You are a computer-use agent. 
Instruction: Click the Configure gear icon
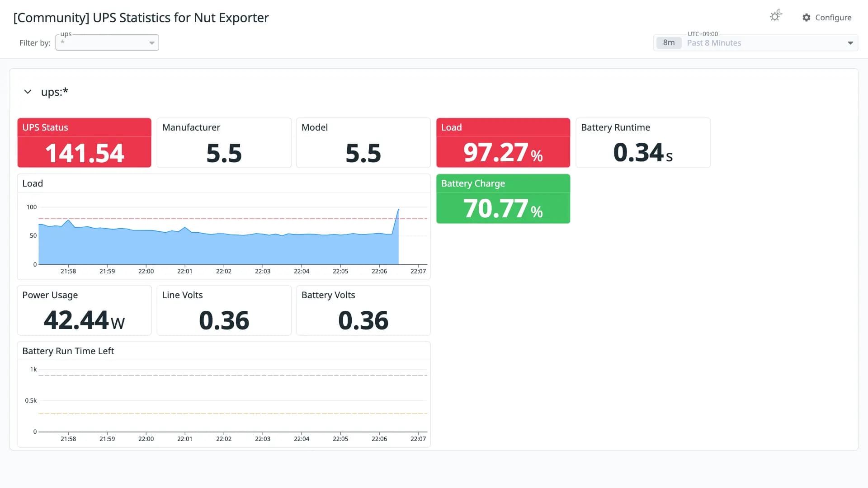(x=806, y=18)
